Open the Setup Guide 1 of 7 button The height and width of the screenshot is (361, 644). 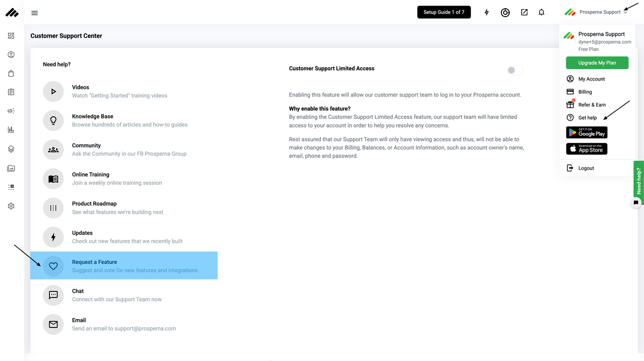coord(444,12)
